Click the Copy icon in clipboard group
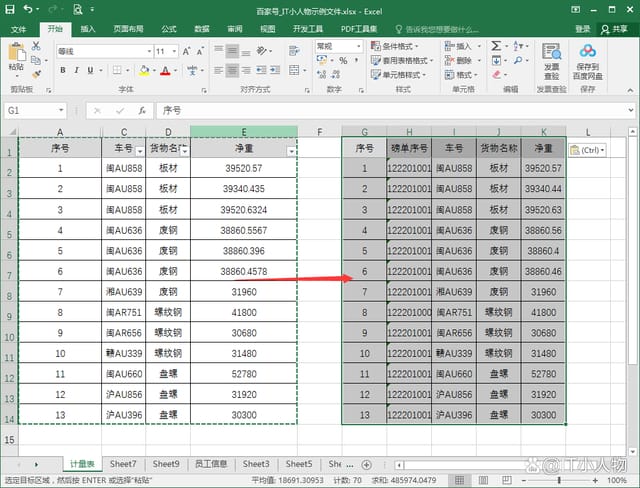 click(36, 60)
